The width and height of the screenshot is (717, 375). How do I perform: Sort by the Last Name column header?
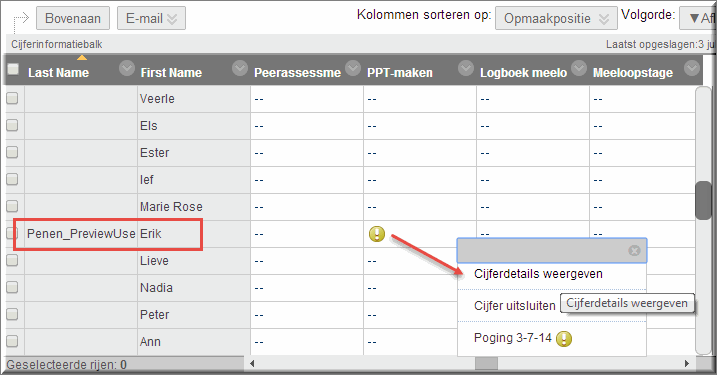tap(59, 73)
